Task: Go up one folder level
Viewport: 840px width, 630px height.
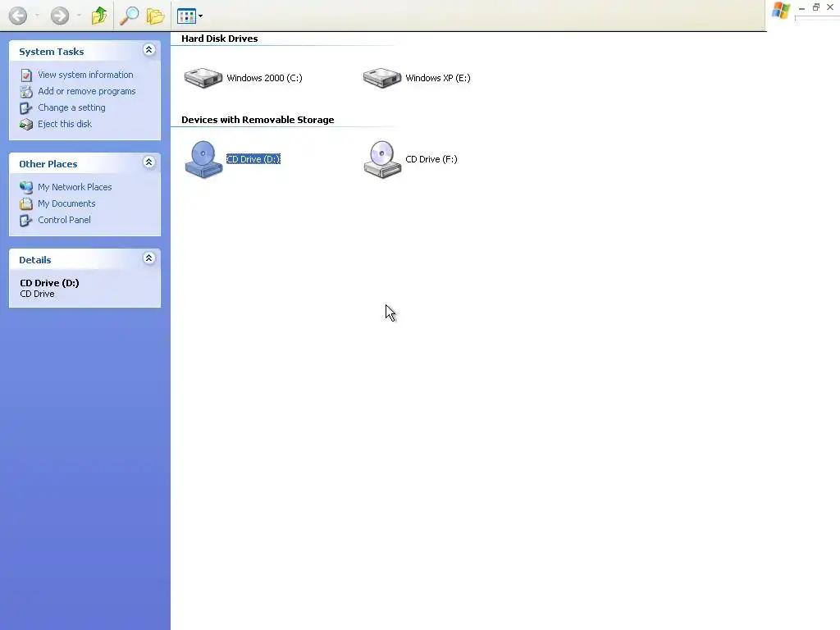Action: point(99,16)
